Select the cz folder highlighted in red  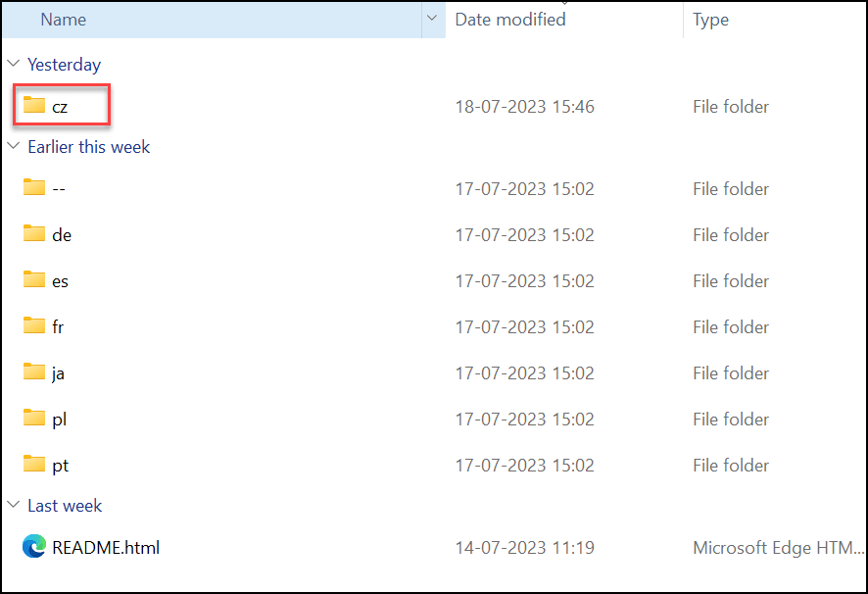(61, 105)
